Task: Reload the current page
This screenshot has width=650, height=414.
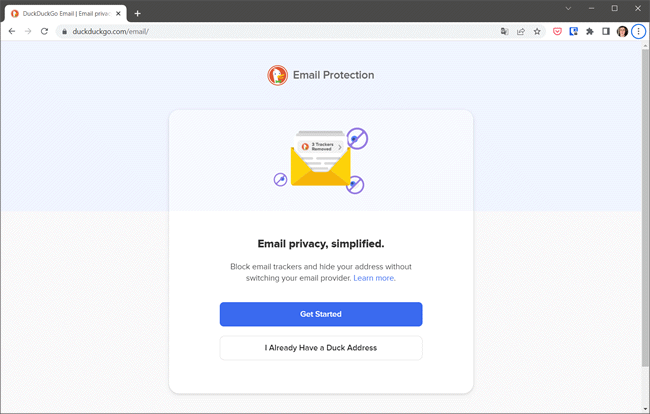Action: (44, 31)
